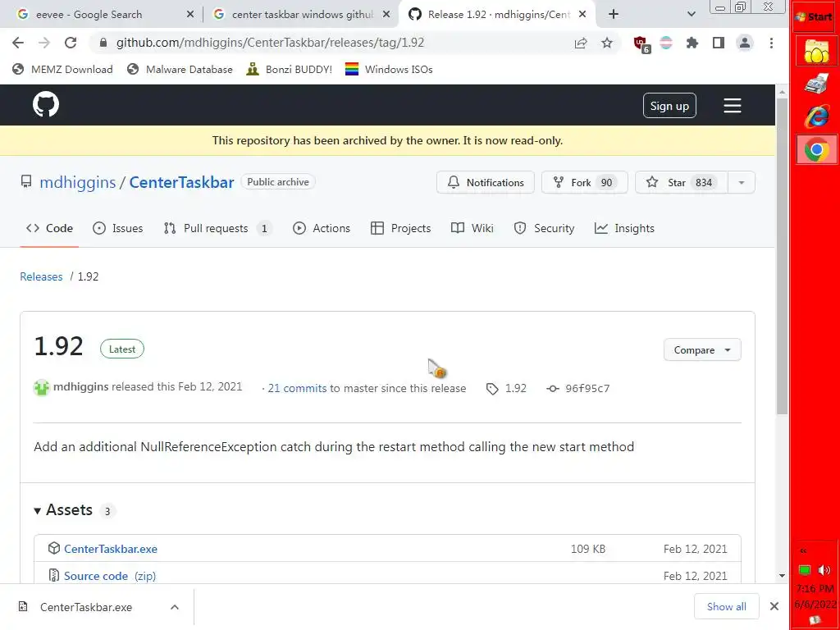The width and height of the screenshot is (840, 630).
Task: Click the mdhiggins avatar next to release info
Action: [41, 387]
